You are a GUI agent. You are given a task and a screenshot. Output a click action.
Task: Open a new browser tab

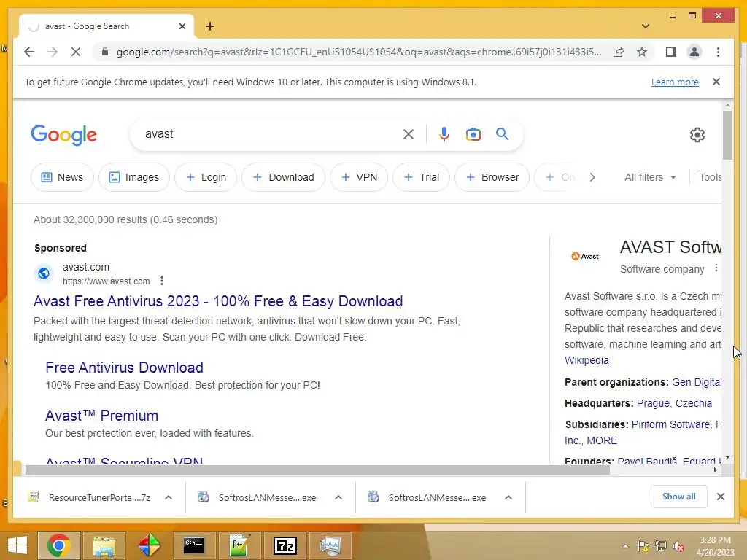[210, 26]
